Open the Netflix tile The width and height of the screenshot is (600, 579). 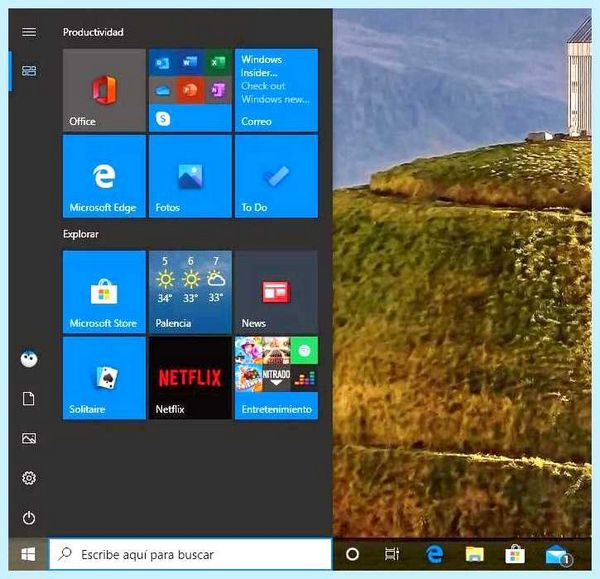pos(190,378)
